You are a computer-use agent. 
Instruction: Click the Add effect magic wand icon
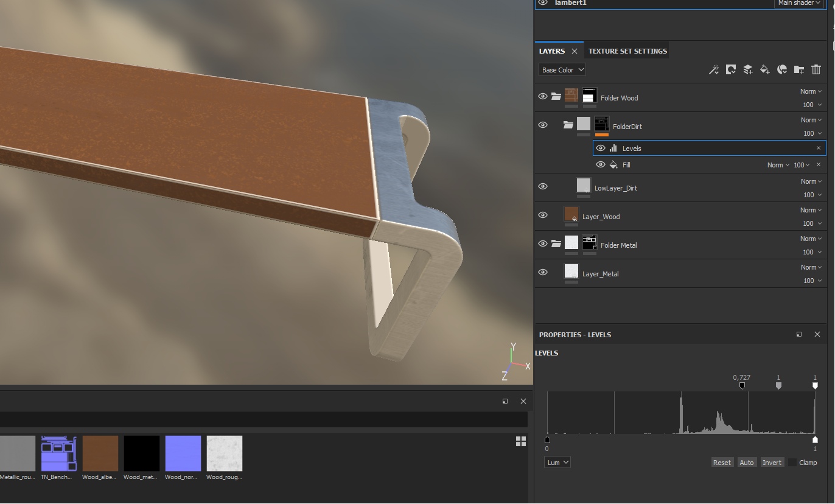click(714, 70)
